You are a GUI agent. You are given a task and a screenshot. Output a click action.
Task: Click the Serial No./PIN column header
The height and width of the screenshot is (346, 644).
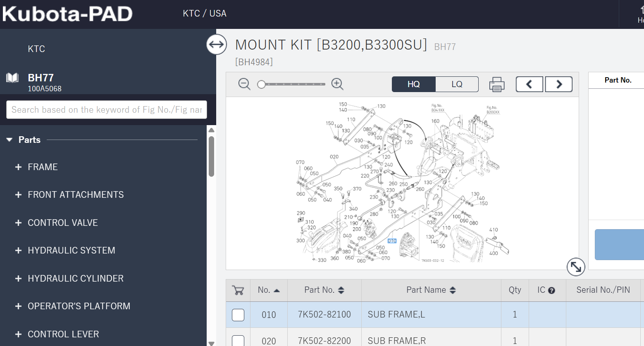pyautogui.click(x=603, y=290)
